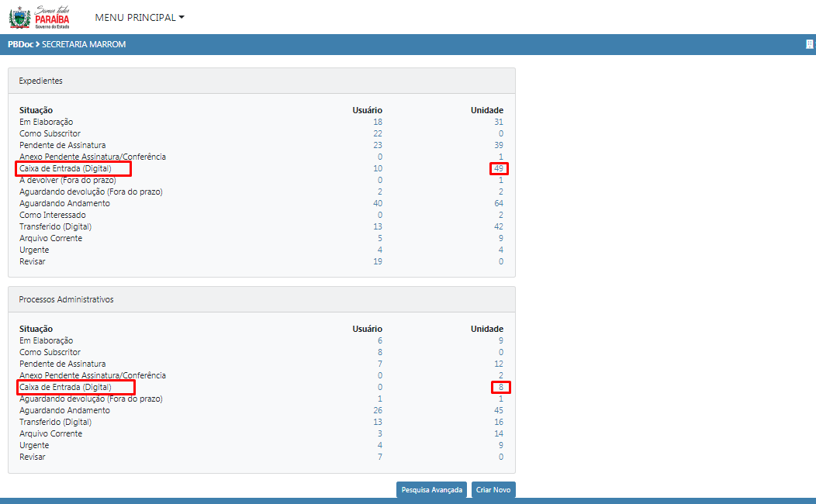Open Expedientes Transferido (Digital) Unidade count 42
816x504 pixels.
click(x=499, y=226)
